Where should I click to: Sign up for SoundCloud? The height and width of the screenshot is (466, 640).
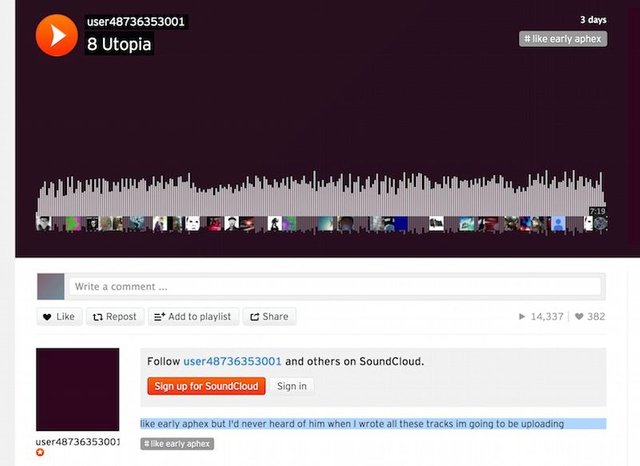207,386
